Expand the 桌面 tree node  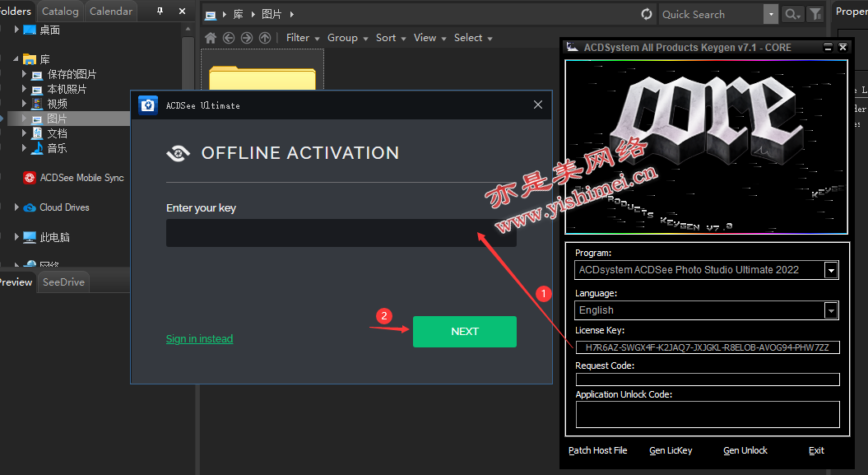coord(16,30)
